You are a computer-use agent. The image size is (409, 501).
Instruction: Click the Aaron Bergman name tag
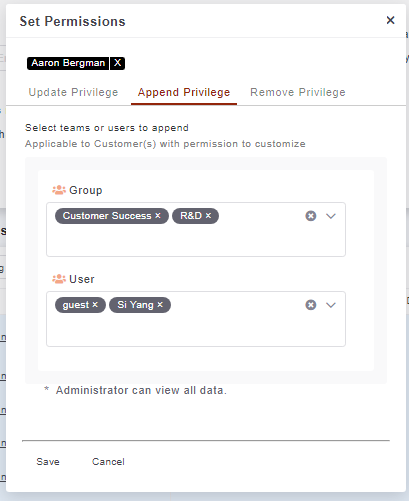68,63
